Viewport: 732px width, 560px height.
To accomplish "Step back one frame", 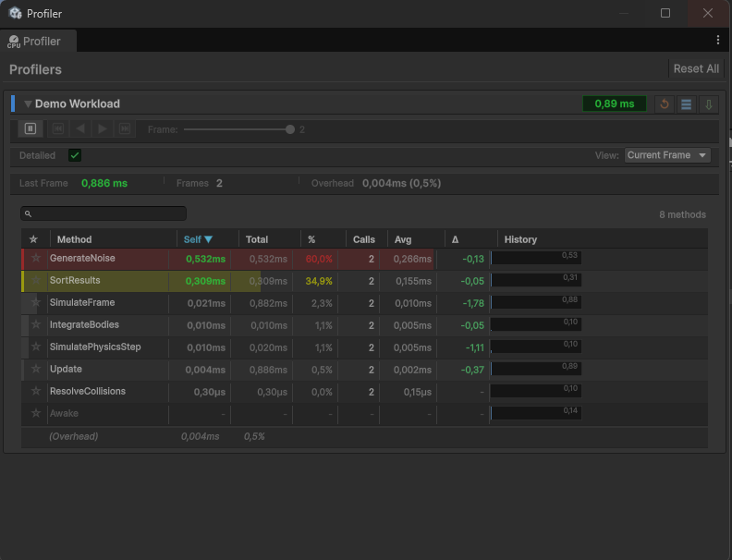I will pos(80,128).
